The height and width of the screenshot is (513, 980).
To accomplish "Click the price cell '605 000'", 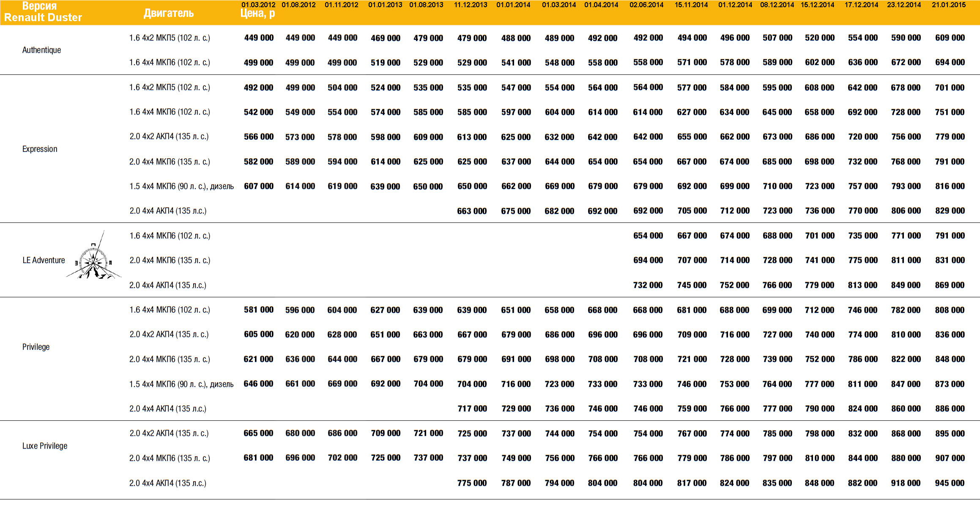I will (x=259, y=334).
